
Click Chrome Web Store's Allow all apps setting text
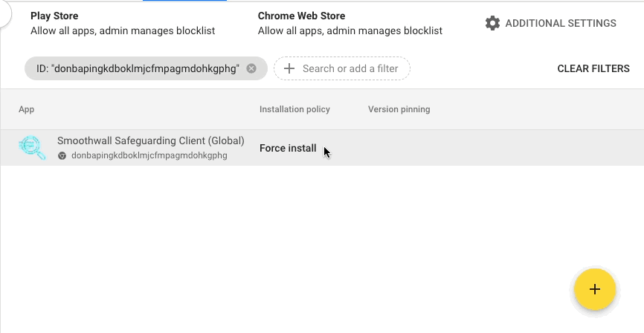click(x=350, y=30)
